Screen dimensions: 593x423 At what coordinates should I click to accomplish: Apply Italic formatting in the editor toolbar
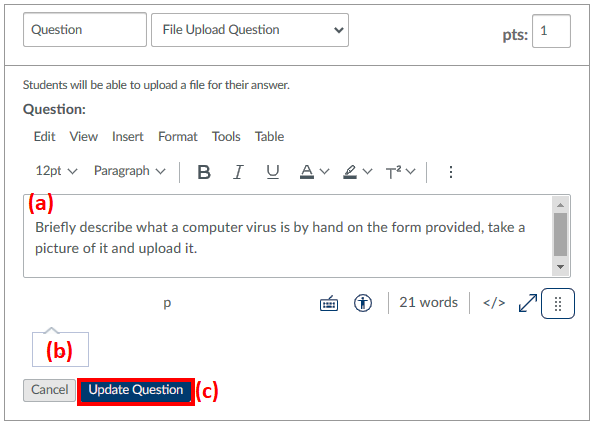point(238,172)
